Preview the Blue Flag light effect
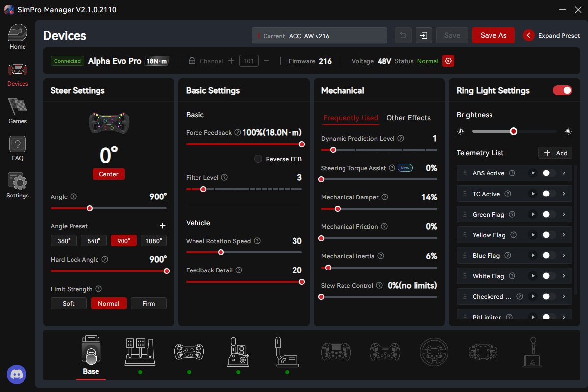This screenshot has height=392, width=588. tap(532, 255)
